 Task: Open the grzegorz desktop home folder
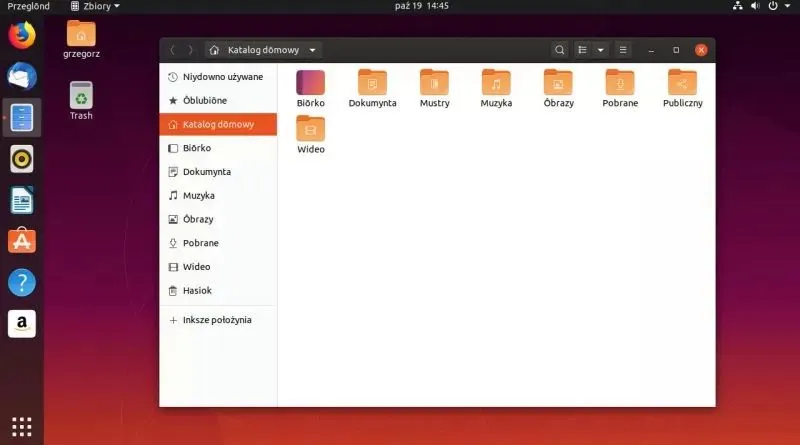tap(81, 39)
